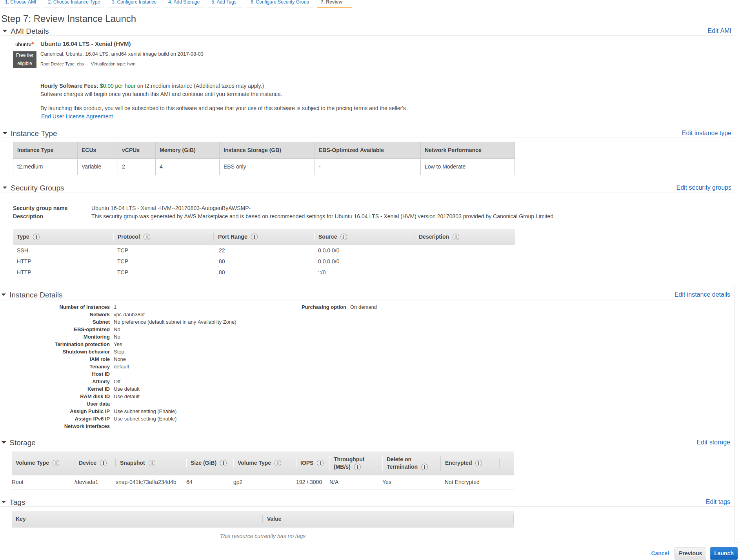Go to step 4 Add Storage tab

coord(184,2)
